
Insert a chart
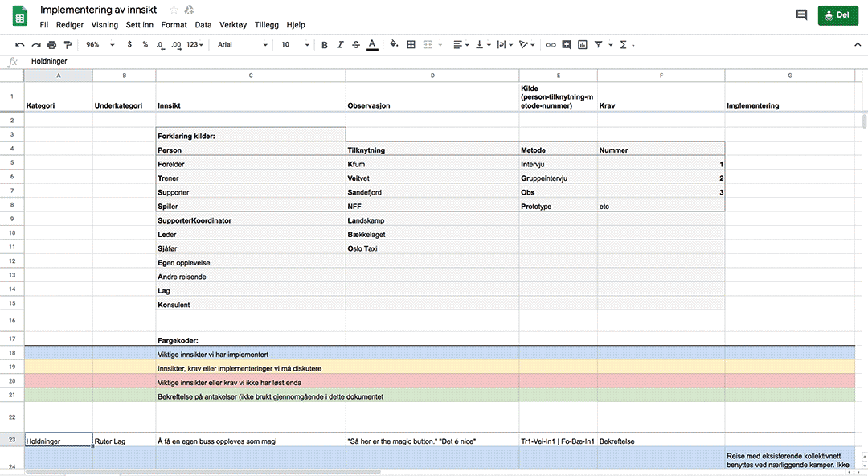pos(583,45)
